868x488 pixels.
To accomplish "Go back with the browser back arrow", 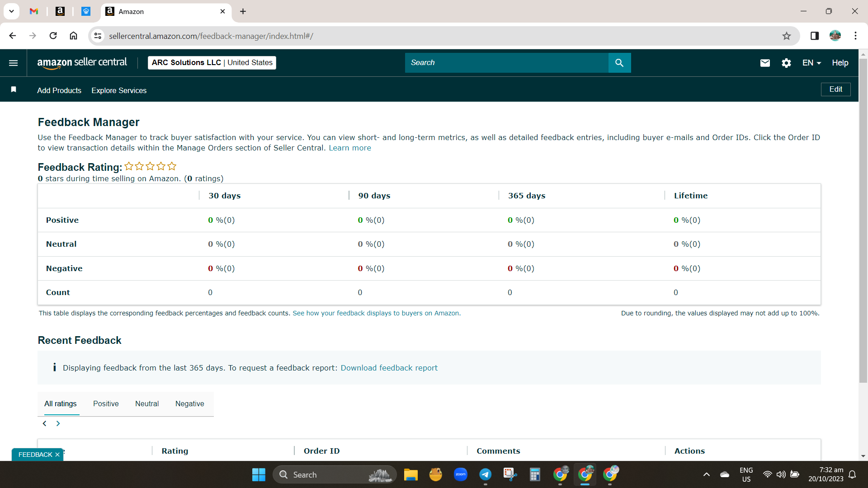I will point(13,36).
